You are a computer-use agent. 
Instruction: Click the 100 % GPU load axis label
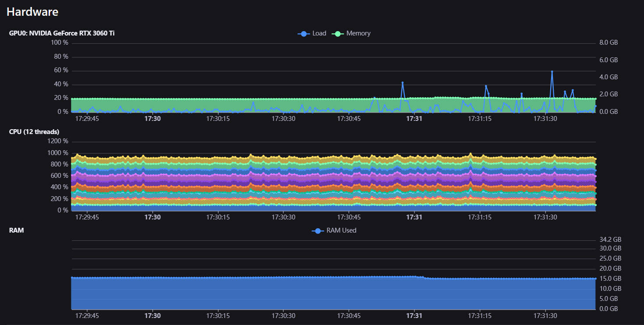point(59,42)
